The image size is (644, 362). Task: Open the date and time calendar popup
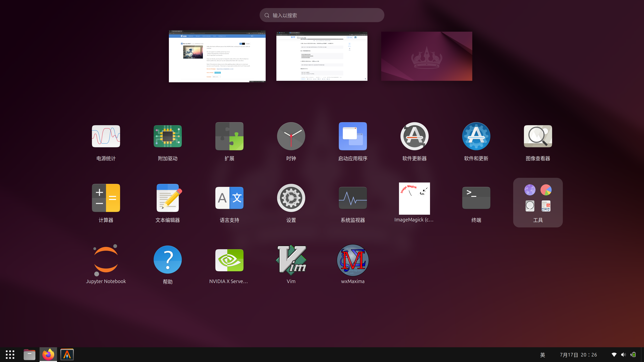click(x=578, y=354)
